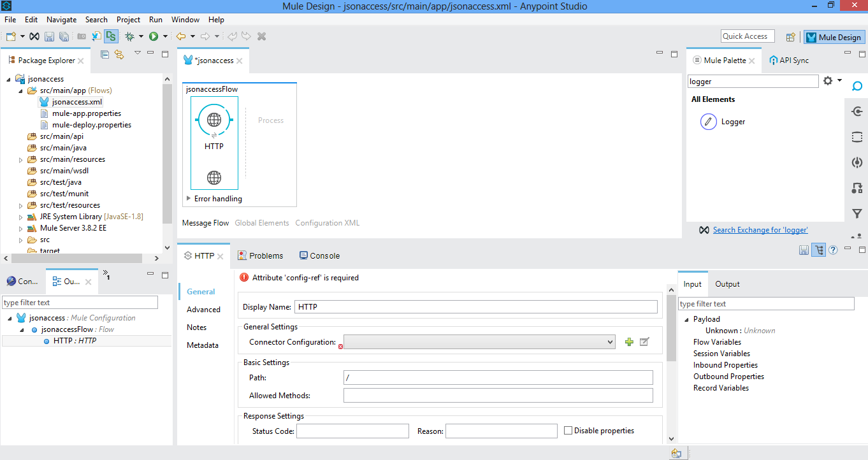
Task: Click the edit connector configuration icon
Action: point(644,342)
